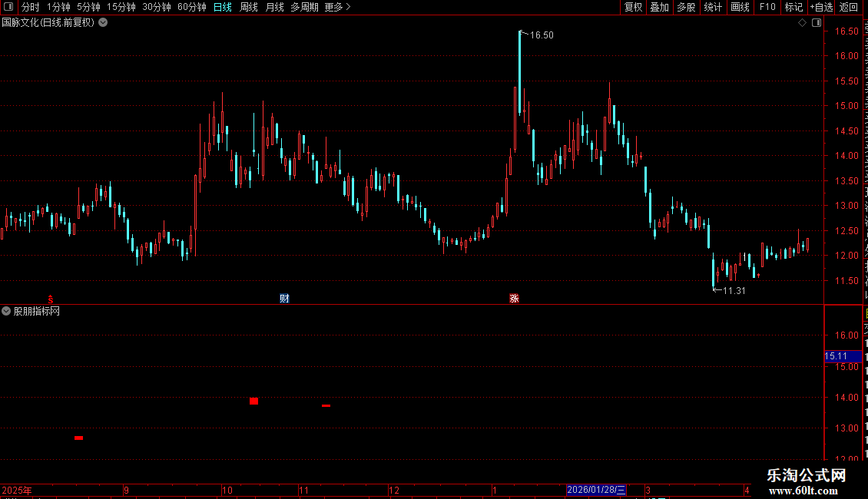
Task: Switch to 分时 intraday chart
Action: pyautogui.click(x=31, y=7)
